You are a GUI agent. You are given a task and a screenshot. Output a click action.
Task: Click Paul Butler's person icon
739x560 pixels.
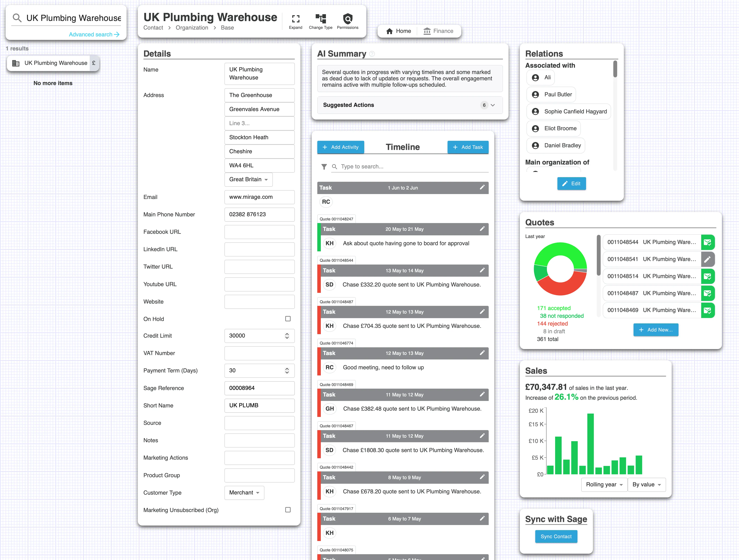(x=535, y=95)
